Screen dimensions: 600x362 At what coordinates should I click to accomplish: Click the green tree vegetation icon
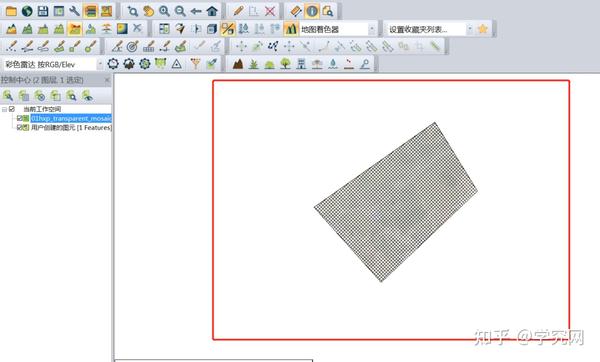coord(285,64)
